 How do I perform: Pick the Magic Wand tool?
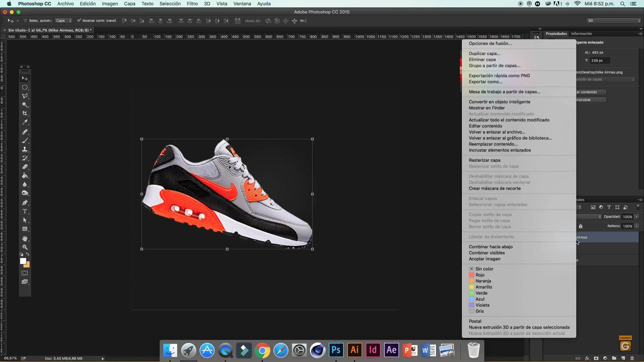pyautogui.click(x=25, y=105)
